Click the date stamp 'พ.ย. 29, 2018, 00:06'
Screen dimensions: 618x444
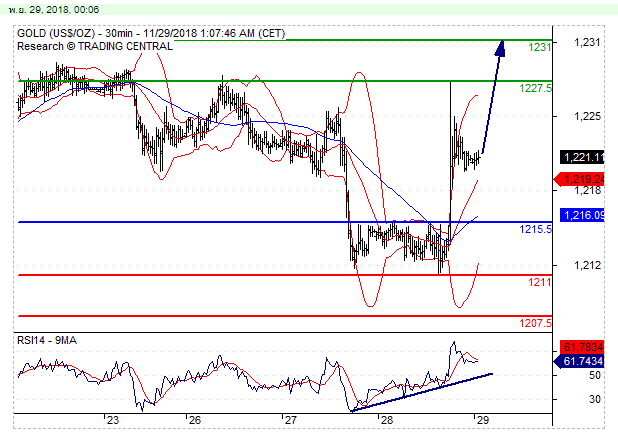point(54,9)
